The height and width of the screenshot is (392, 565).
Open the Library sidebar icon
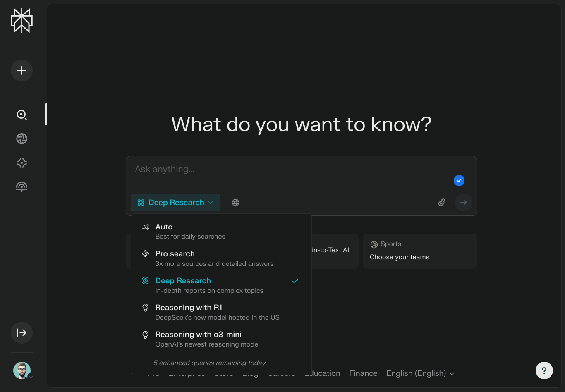(x=22, y=187)
